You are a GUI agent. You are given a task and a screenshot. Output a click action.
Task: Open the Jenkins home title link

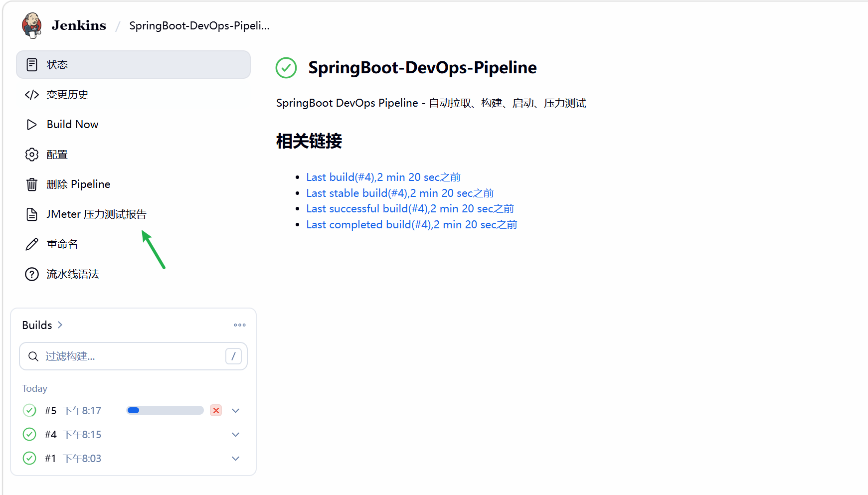point(79,25)
